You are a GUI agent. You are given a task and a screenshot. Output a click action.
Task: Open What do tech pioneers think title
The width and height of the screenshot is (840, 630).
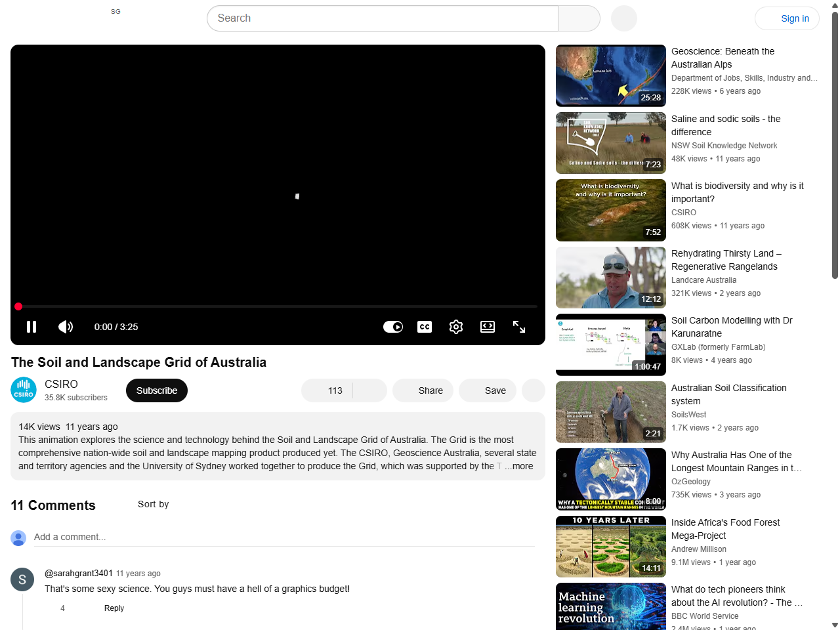point(737,596)
